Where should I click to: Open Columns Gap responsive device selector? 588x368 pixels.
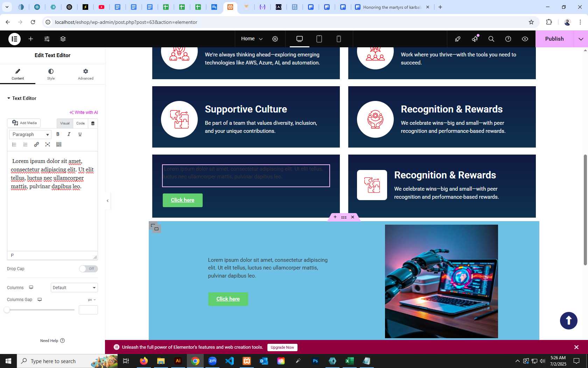40,300
